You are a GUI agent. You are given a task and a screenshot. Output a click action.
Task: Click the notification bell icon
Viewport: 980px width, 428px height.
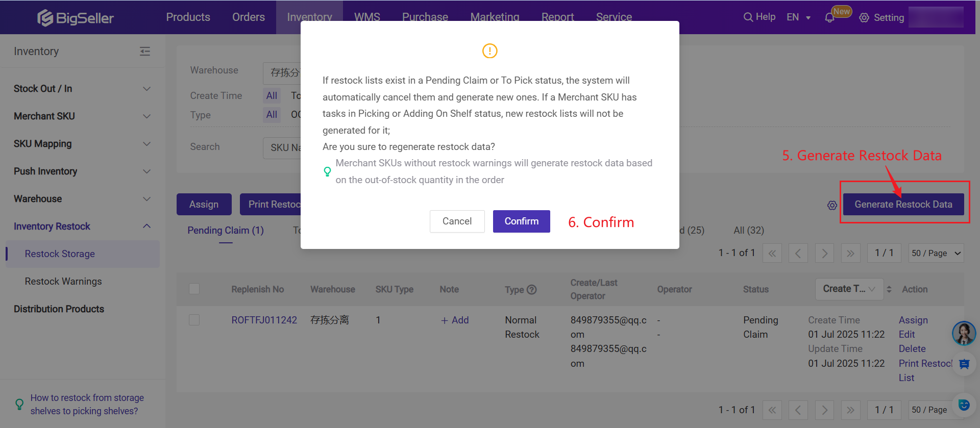pyautogui.click(x=829, y=18)
